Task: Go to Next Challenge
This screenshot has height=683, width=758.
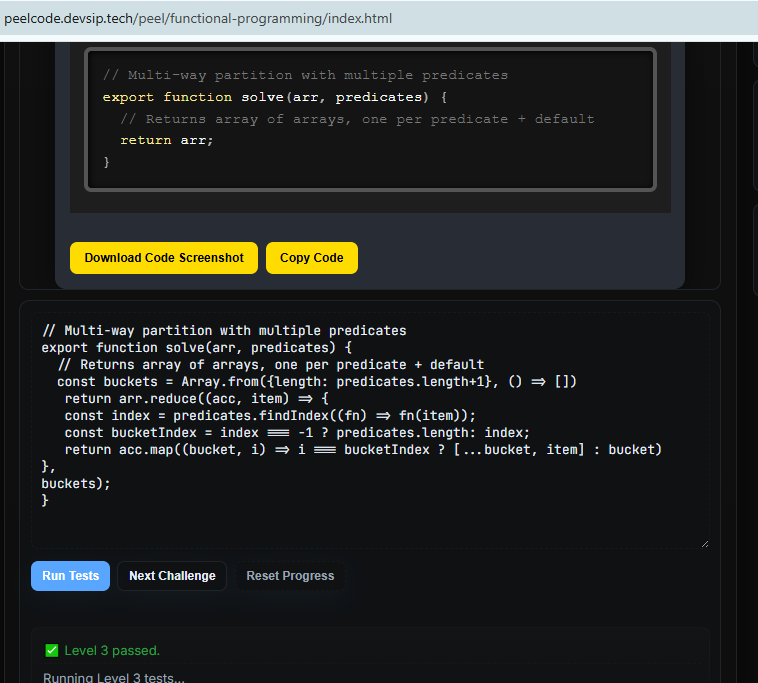Action: point(172,576)
